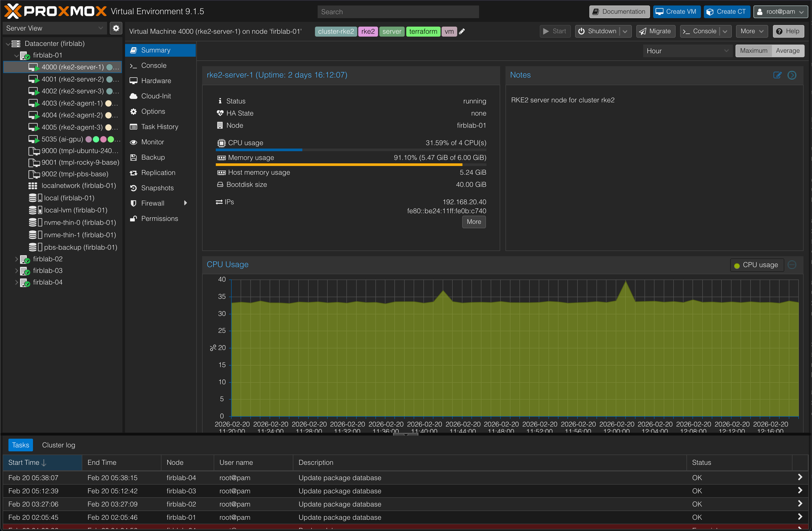Click the pencil icon to edit tags

pos(462,31)
